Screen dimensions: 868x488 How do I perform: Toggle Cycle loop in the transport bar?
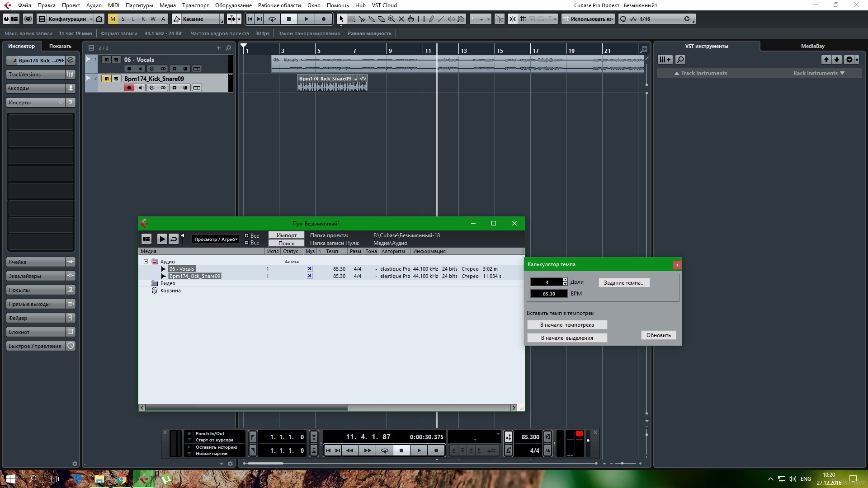(384, 450)
